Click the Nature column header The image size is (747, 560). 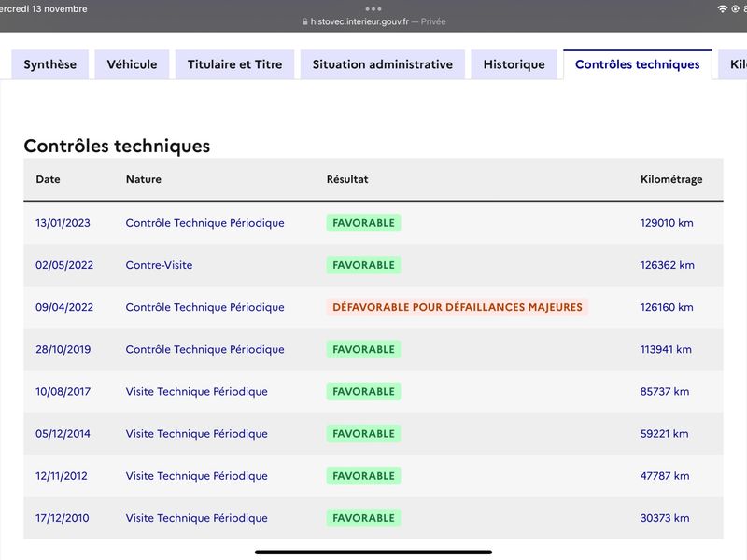click(x=144, y=179)
